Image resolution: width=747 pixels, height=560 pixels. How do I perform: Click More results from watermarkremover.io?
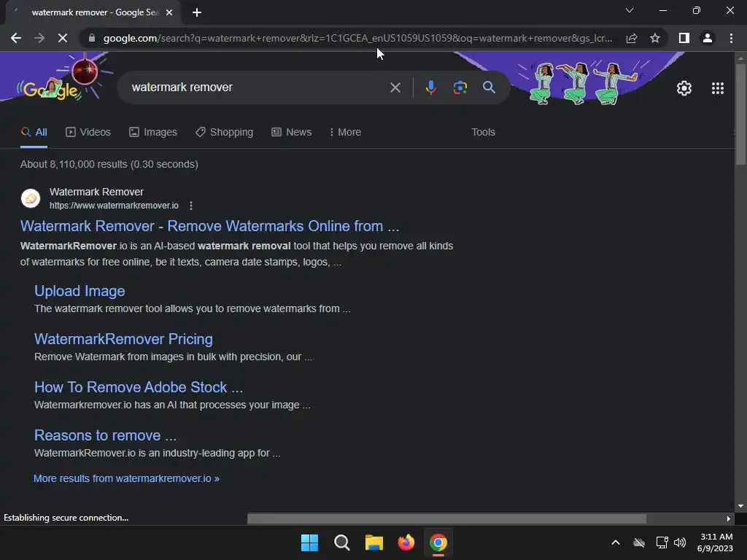click(126, 478)
